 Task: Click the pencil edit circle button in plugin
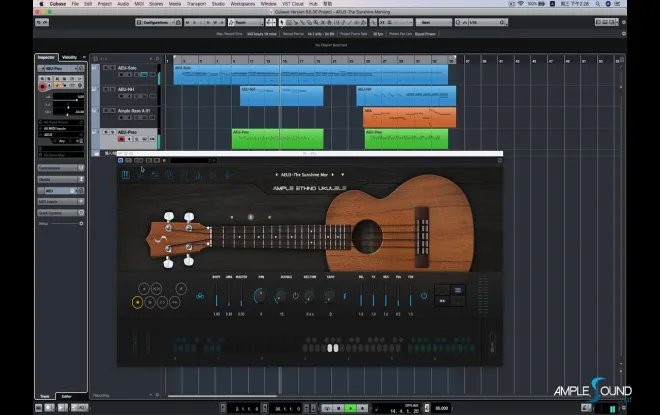(x=181, y=288)
